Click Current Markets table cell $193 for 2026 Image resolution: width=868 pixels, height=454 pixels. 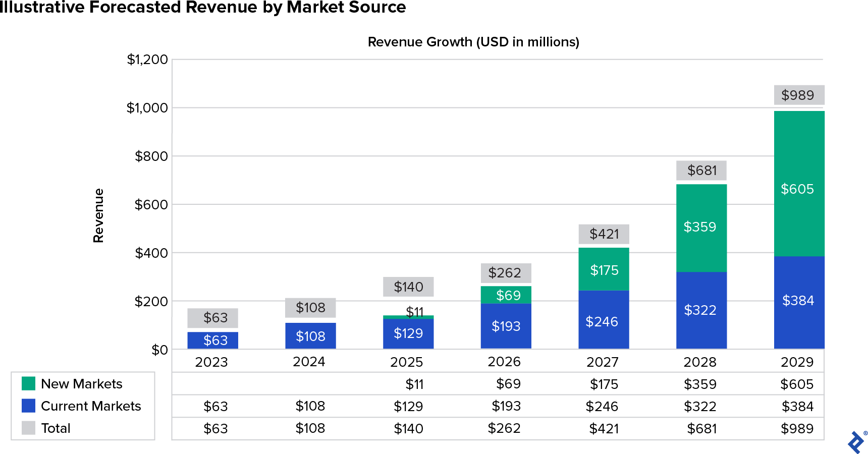tap(506, 406)
